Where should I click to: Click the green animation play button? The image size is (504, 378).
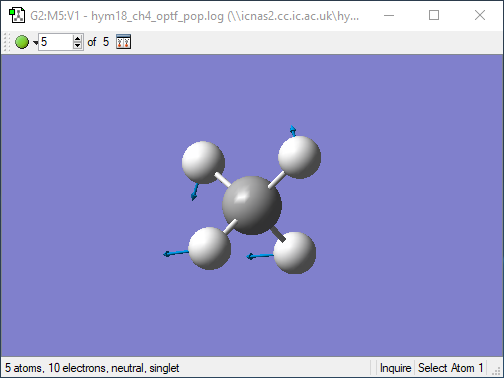coord(22,42)
